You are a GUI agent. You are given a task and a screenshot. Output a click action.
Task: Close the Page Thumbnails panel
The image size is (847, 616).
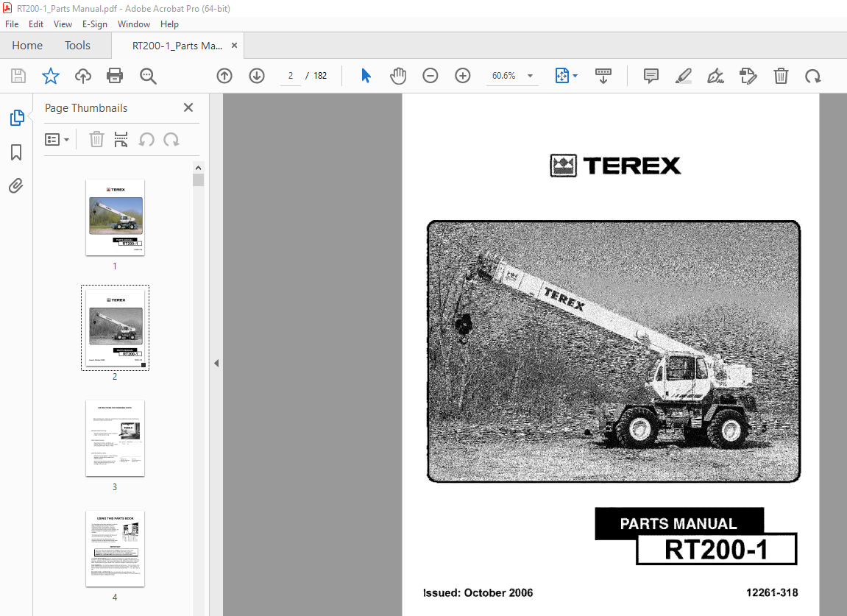tap(188, 107)
